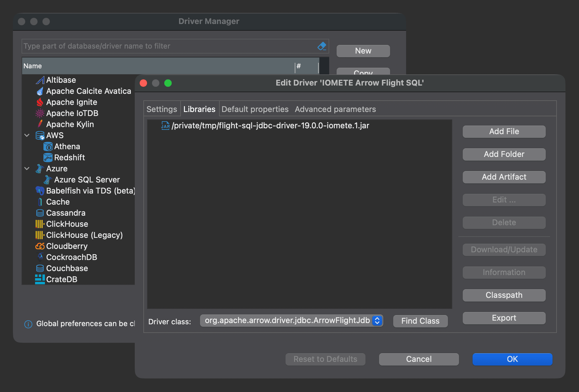Confirm driver edits with OK

512,359
